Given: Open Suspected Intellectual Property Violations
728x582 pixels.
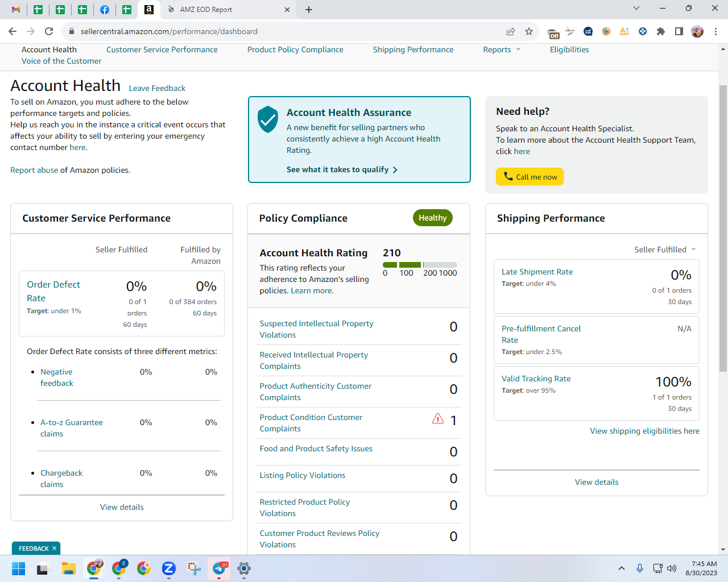Looking at the screenshot, I should [x=316, y=329].
